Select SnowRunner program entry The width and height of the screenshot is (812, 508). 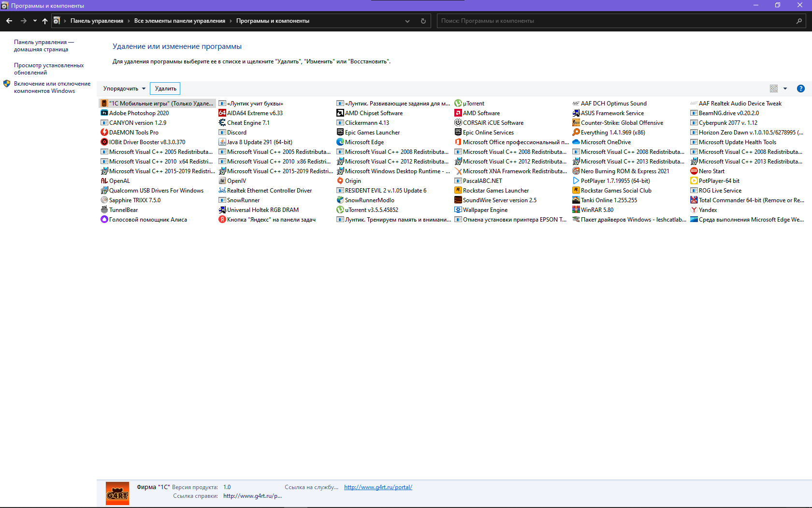coord(239,200)
